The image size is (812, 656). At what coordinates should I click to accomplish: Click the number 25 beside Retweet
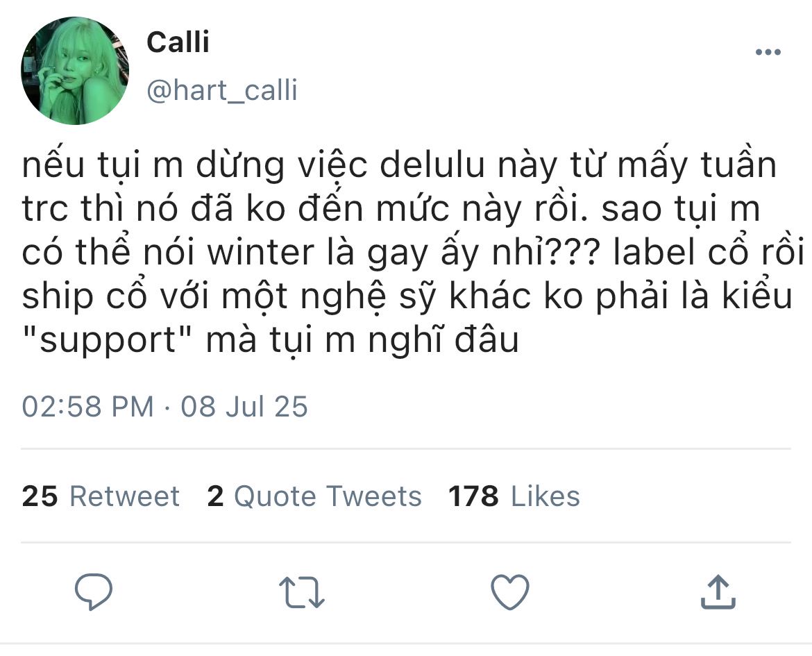(x=40, y=496)
